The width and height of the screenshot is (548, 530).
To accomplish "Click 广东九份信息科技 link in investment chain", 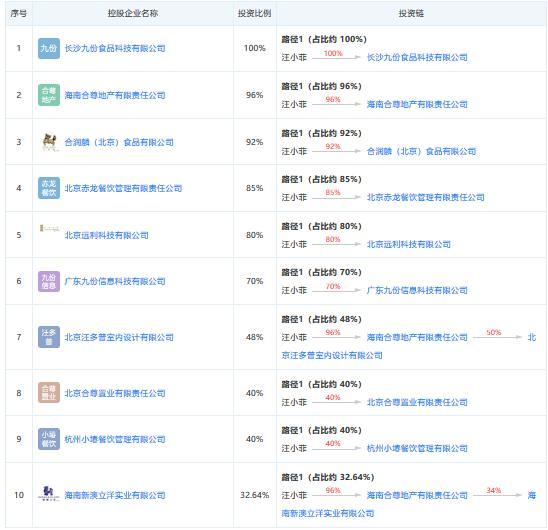I will [x=417, y=291].
